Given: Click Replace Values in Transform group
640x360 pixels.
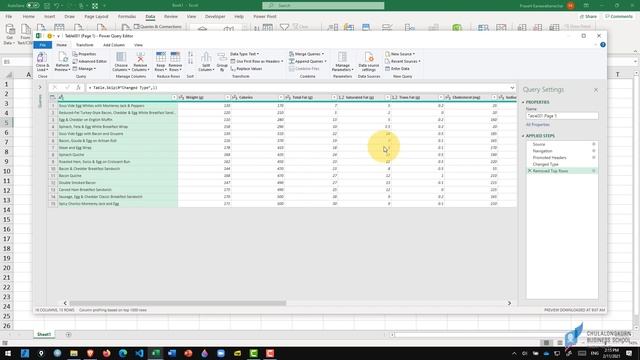Looking at the screenshot, I should coord(247,69).
